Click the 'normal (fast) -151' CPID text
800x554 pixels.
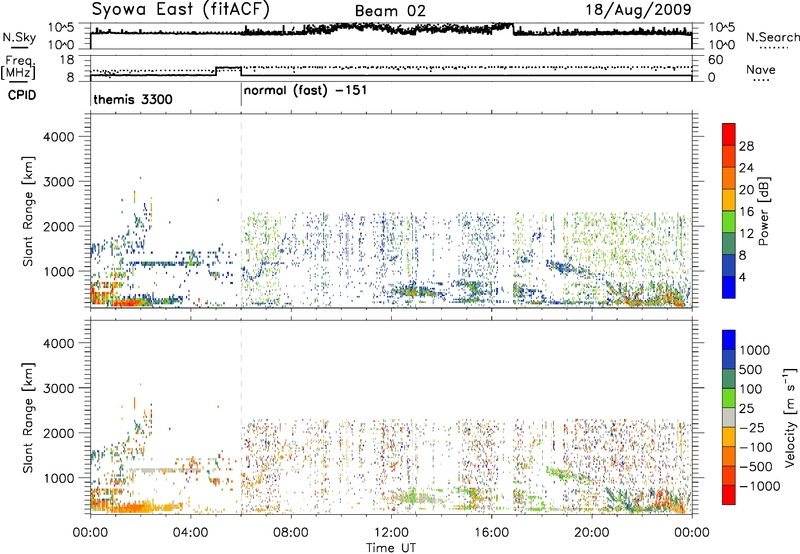[x=305, y=91]
